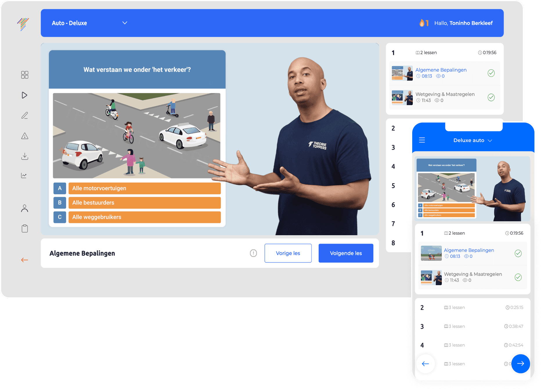544x392 pixels.
Task: Select answer C Alle weggebruikers
Action: (x=144, y=217)
